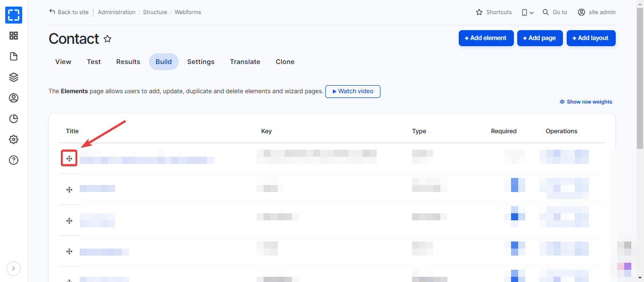
Task: Click the Back to site link
Action: pyautogui.click(x=69, y=12)
